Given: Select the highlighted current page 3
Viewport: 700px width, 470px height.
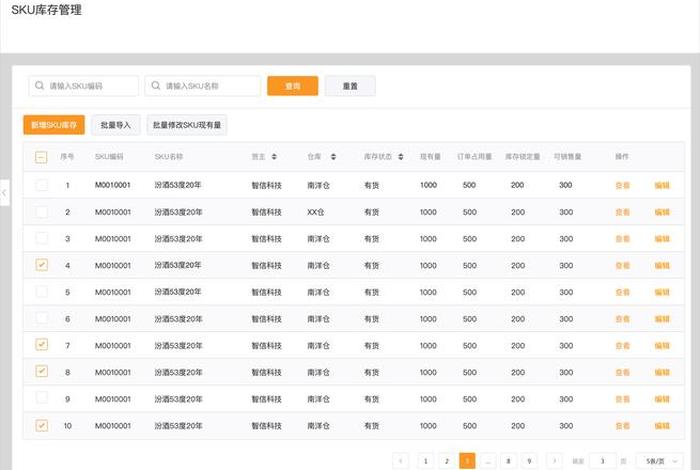Looking at the screenshot, I should click(x=467, y=461).
